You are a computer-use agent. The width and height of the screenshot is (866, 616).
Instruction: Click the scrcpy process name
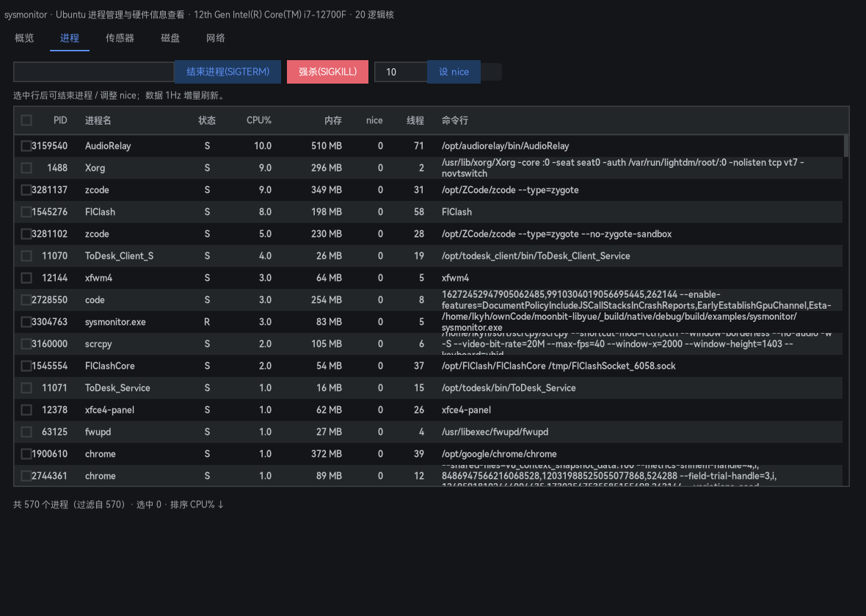tap(98, 344)
